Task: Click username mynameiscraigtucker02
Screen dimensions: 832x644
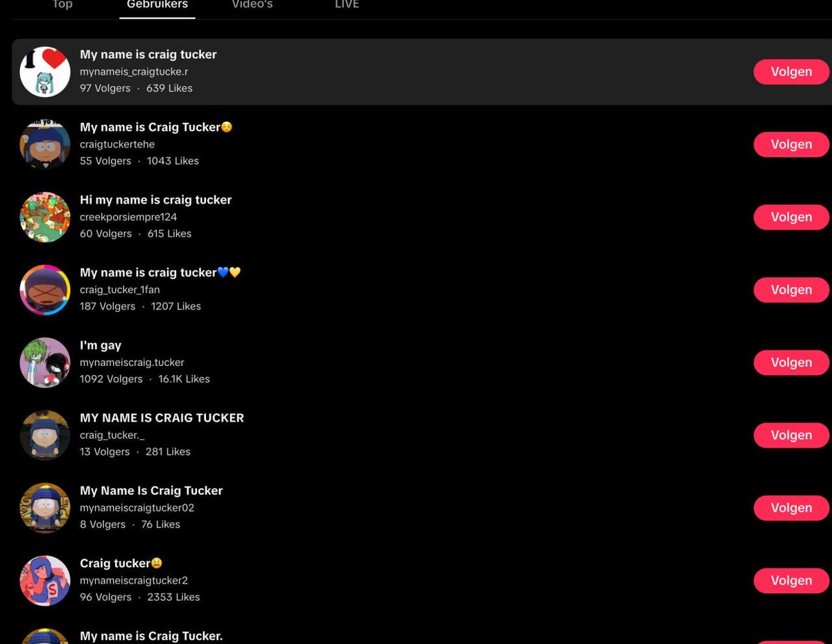Action: [x=137, y=508]
